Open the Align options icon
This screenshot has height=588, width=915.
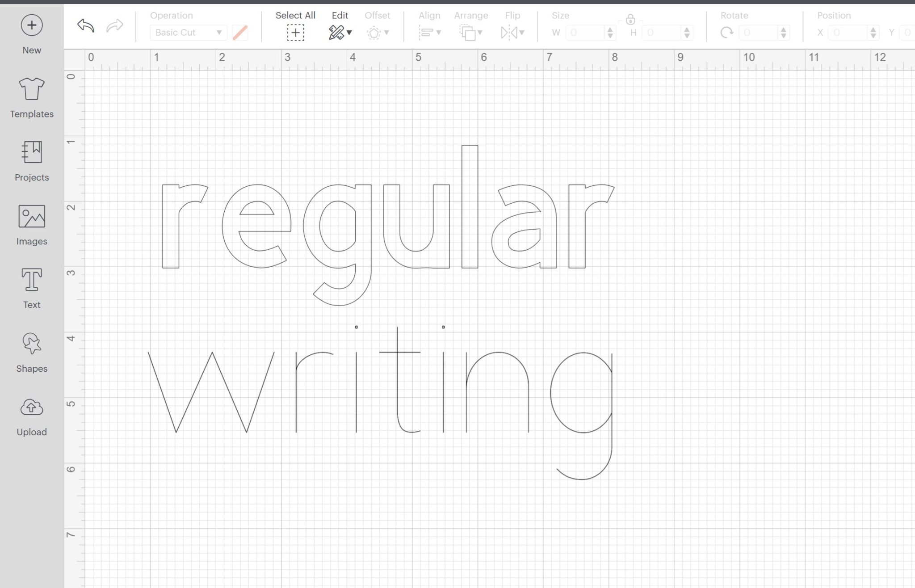(x=426, y=33)
